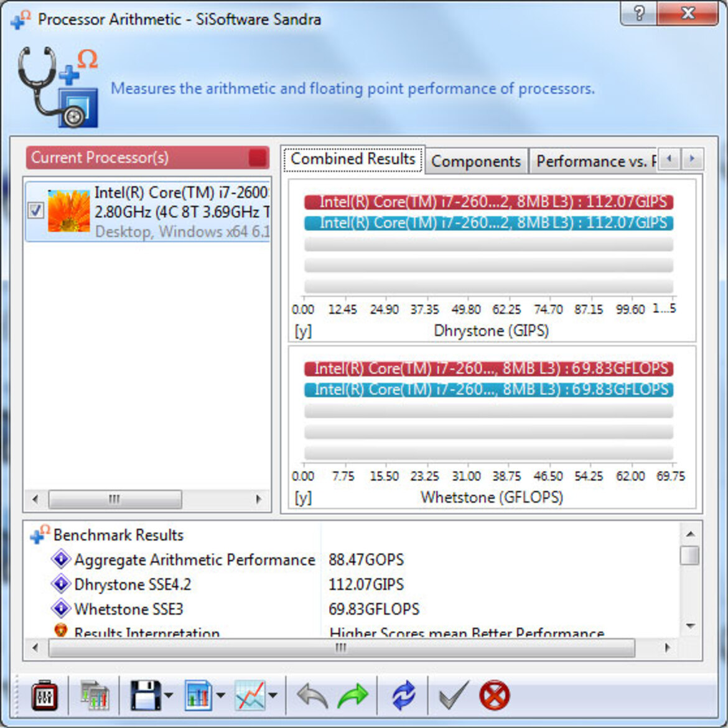Open the benchmark options mixer icon
Viewport: 728px width, 728px height.
click(x=45, y=695)
